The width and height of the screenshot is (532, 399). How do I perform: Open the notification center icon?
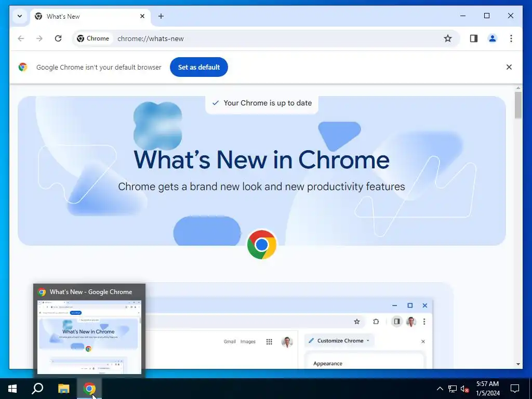click(x=515, y=389)
